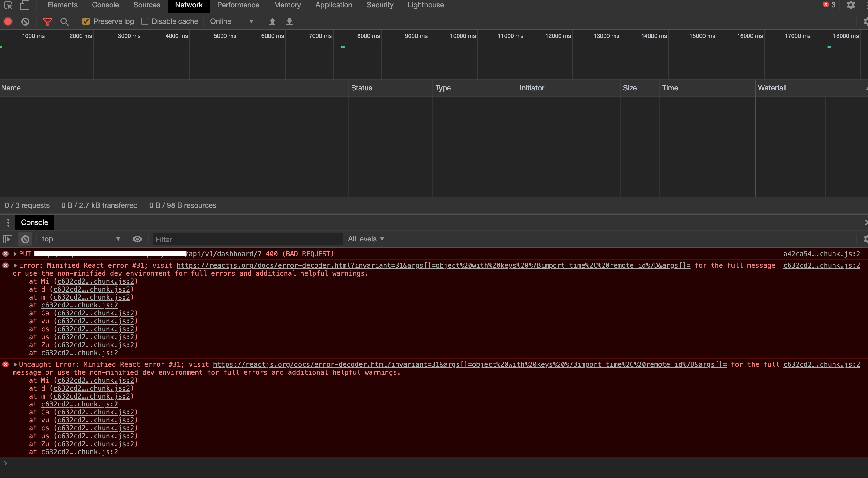Stop recording the network log
Image resolution: width=868 pixels, height=478 pixels.
(x=8, y=22)
